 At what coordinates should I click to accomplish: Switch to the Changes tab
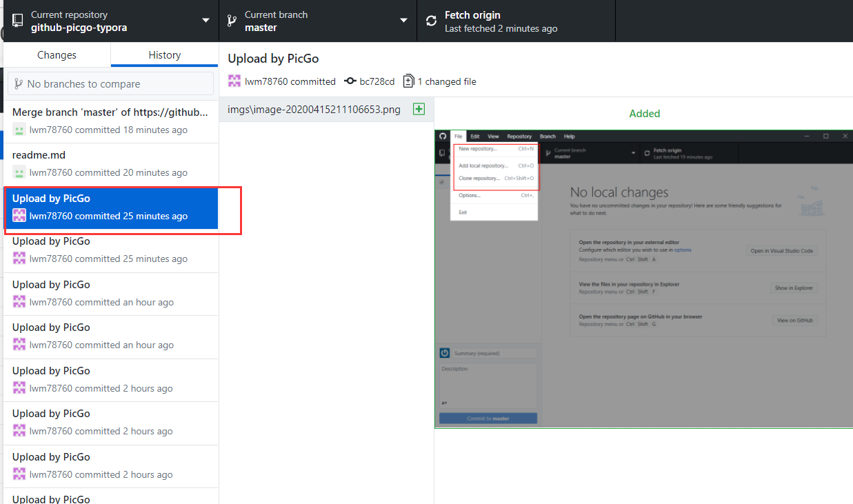click(x=57, y=55)
